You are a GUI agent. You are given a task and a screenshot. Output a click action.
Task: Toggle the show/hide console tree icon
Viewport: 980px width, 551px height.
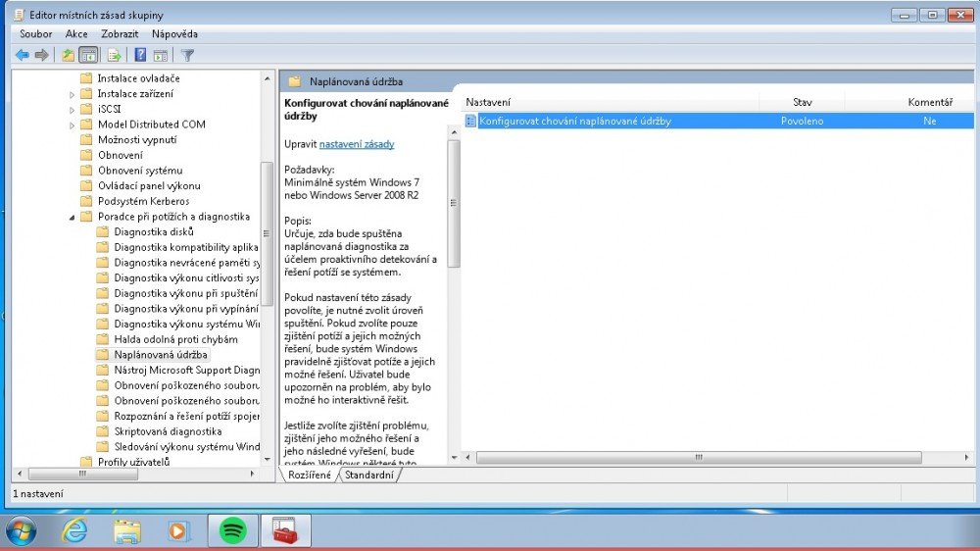(x=88, y=55)
